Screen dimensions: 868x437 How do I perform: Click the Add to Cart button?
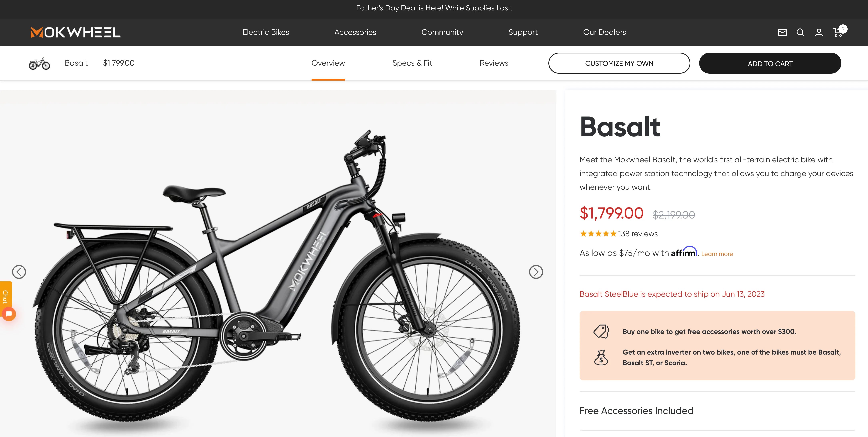coord(770,63)
